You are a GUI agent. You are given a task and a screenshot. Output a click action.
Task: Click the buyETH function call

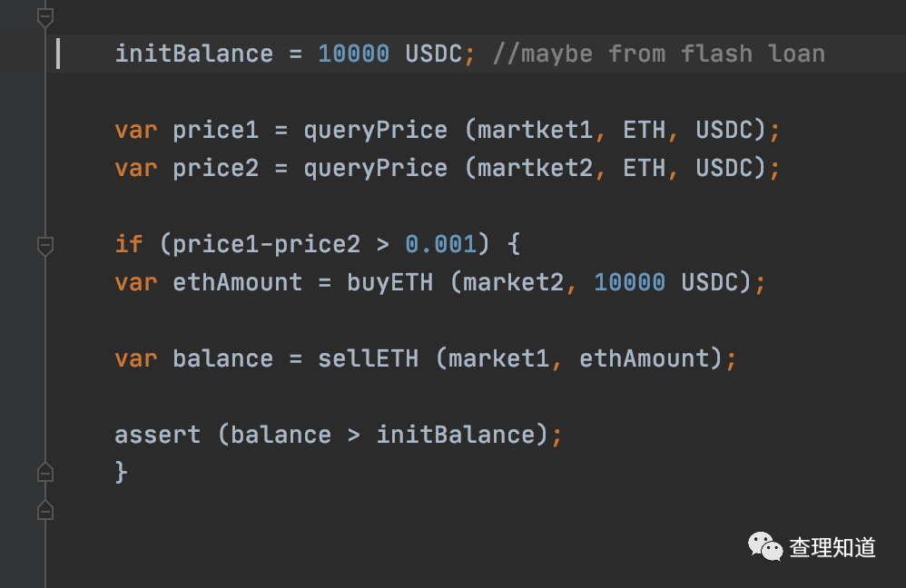pos(390,282)
